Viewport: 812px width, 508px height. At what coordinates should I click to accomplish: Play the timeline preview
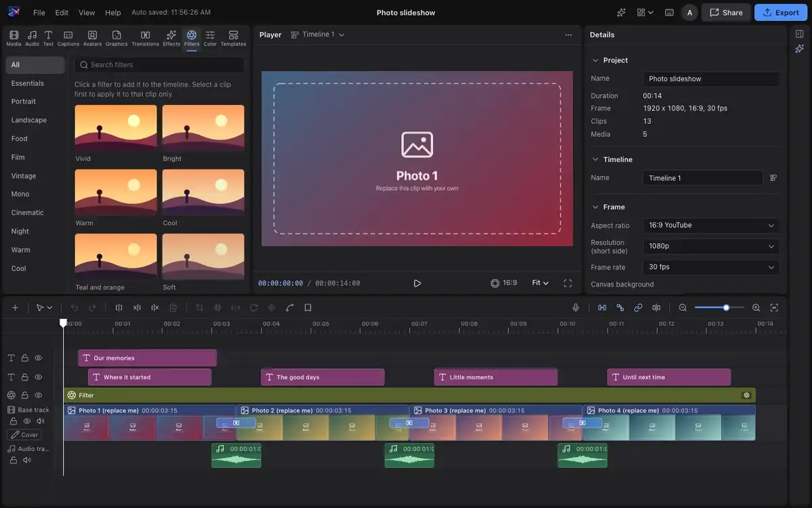[418, 283]
